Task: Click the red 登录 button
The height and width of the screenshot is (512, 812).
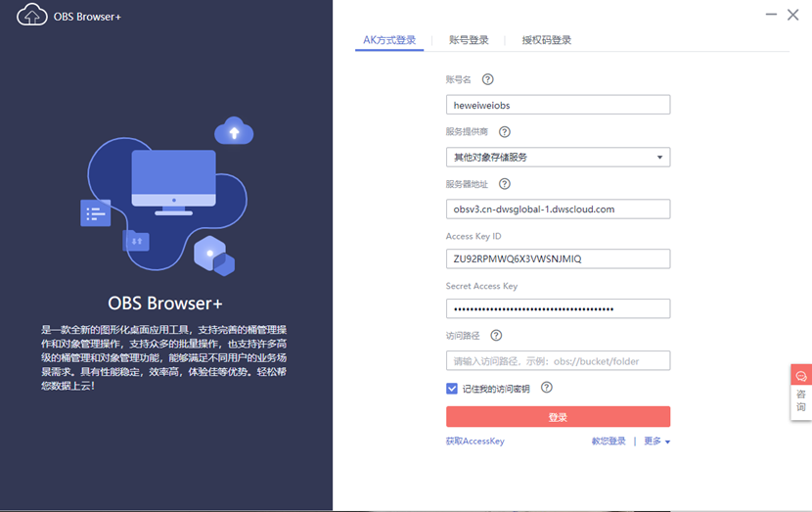Action: [x=558, y=417]
